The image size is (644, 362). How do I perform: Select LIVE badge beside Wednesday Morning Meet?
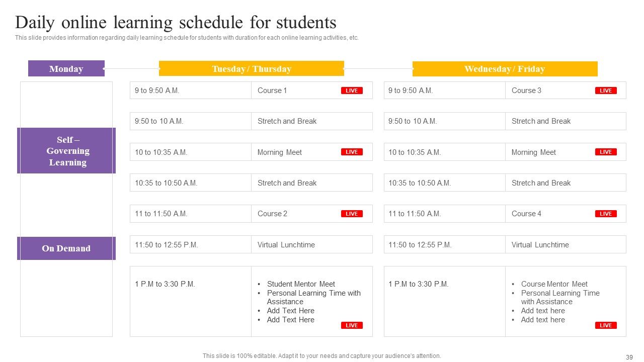tap(606, 152)
